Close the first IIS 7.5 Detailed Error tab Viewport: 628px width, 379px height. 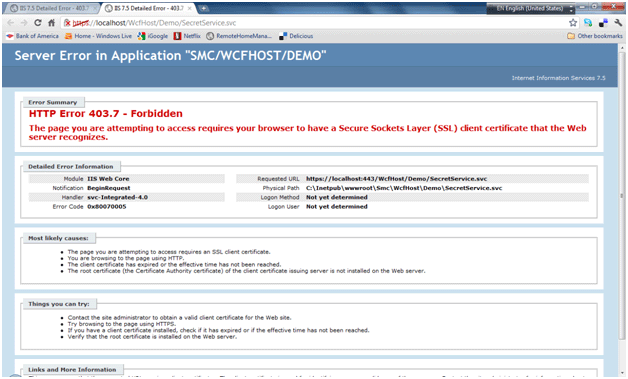click(x=95, y=8)
